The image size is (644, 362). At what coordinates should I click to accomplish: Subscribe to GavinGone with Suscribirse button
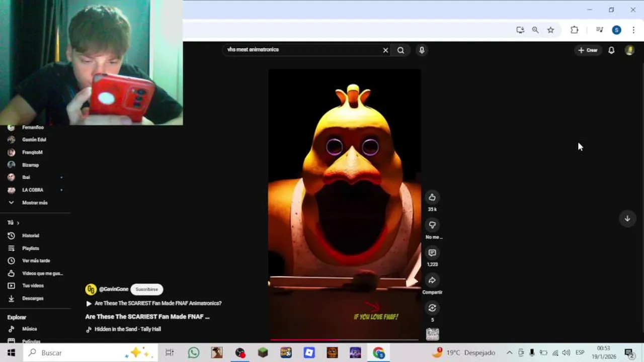[x=146, y=289]
